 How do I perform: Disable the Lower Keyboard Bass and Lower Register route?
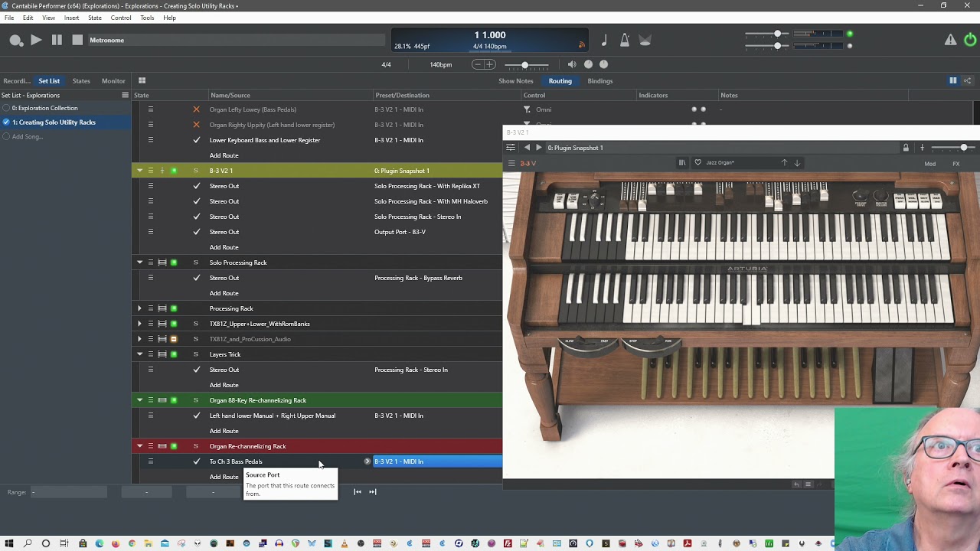click(196, 140)
